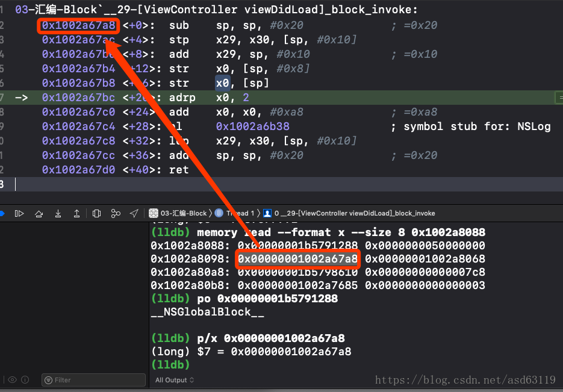
Task: Click the block_invoke function title line
Action: (x=216, y=10)
